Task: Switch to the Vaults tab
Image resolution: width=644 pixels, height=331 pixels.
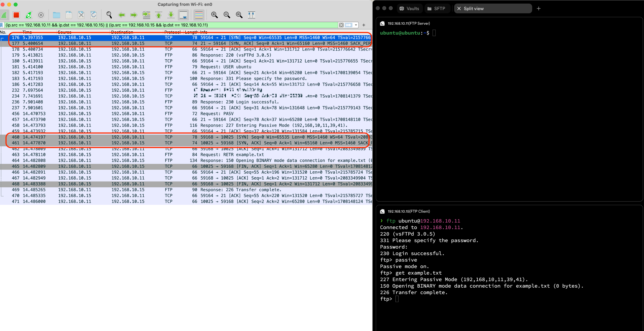Action: [410, 9]
